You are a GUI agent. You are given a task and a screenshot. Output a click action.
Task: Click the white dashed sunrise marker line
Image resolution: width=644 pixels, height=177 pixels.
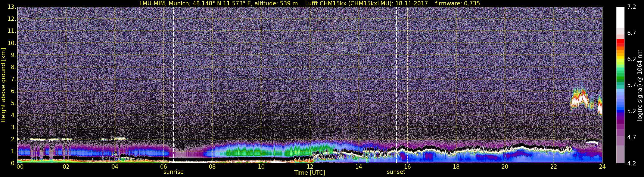pos(174,85)
